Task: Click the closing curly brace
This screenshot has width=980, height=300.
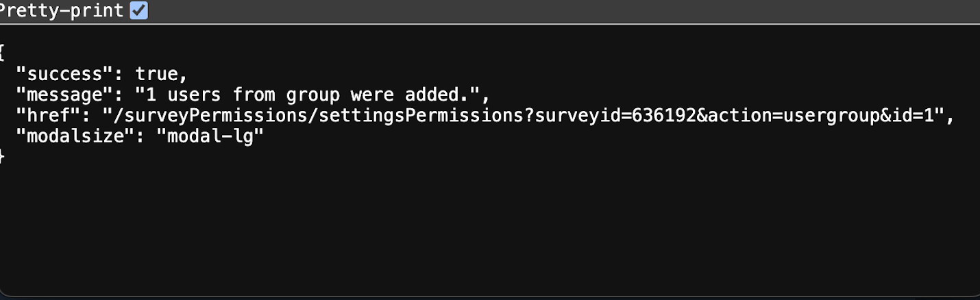Action: pos(3,157)
